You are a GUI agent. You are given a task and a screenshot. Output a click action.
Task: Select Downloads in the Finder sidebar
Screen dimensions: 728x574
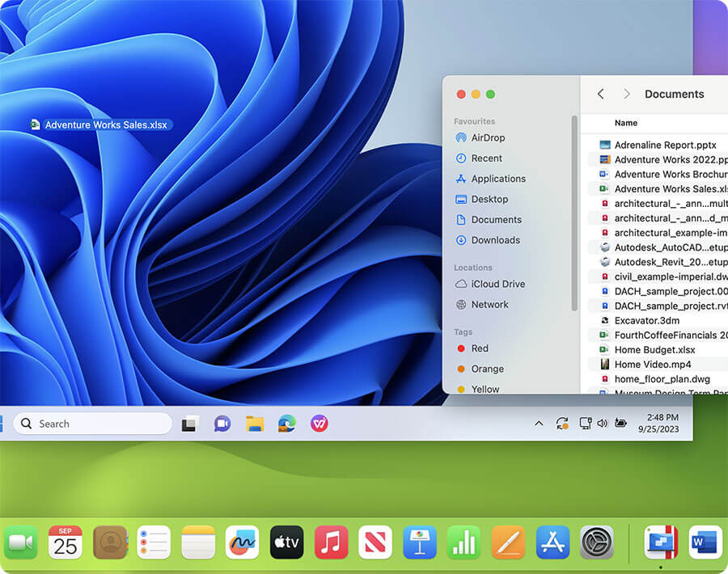point(495,240)
